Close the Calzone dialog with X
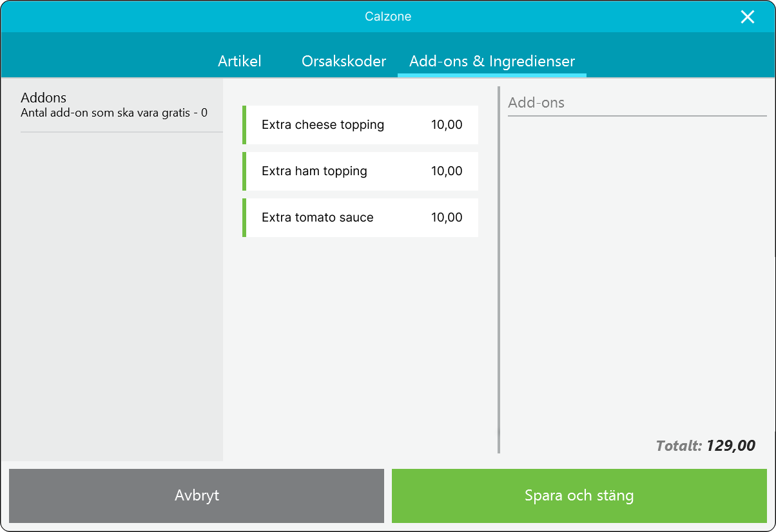The width and height of the screenshot is (776, 532). pos(747,17)
